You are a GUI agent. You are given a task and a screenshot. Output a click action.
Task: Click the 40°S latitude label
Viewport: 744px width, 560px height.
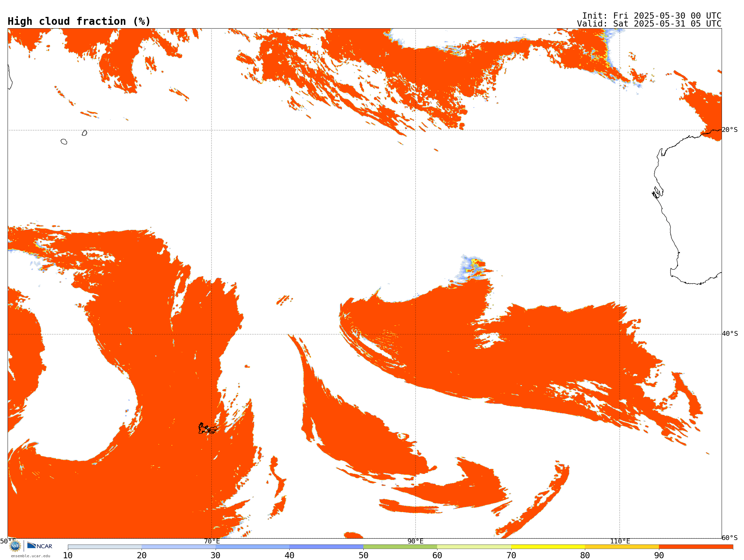(730, 334)
